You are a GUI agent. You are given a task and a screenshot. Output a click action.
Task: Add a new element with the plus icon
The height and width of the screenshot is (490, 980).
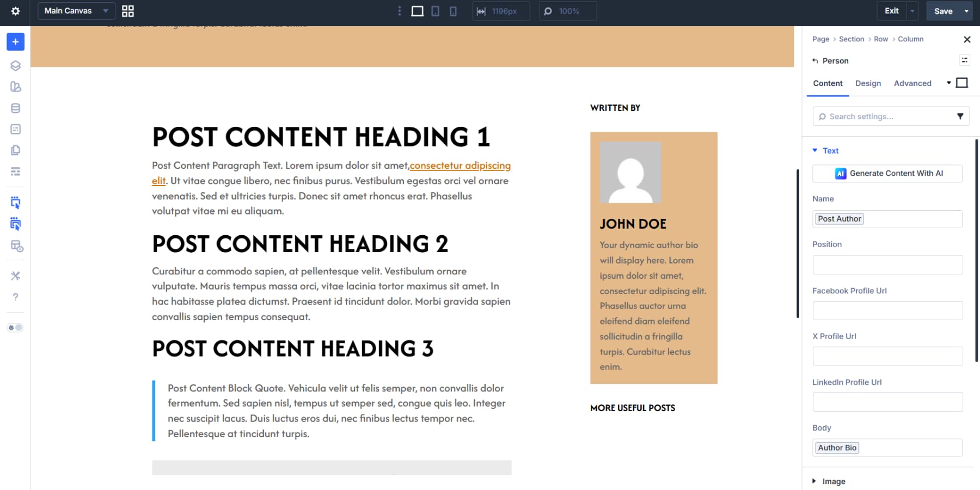(x=15, y=41)
